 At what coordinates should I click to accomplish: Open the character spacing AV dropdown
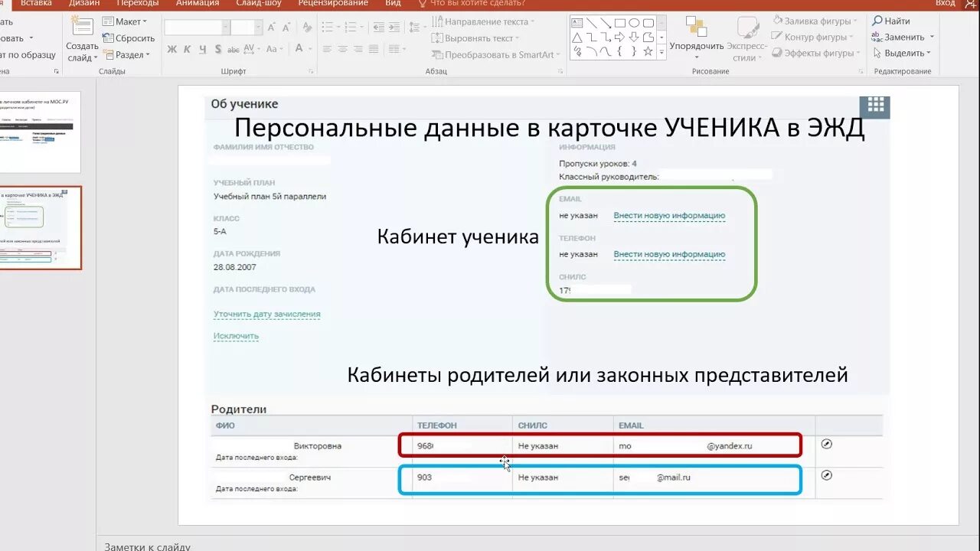coord(251,49)
